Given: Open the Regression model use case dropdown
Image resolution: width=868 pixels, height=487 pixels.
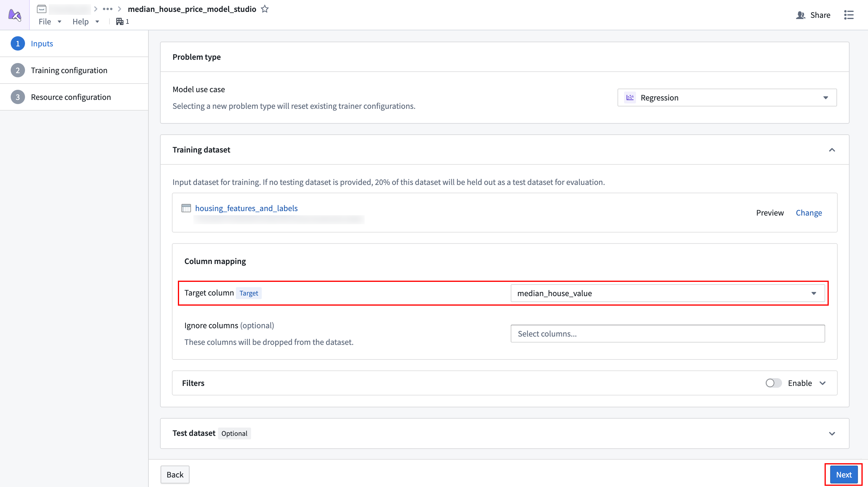Looking at the screenshot, I should (x=727, y=98).
